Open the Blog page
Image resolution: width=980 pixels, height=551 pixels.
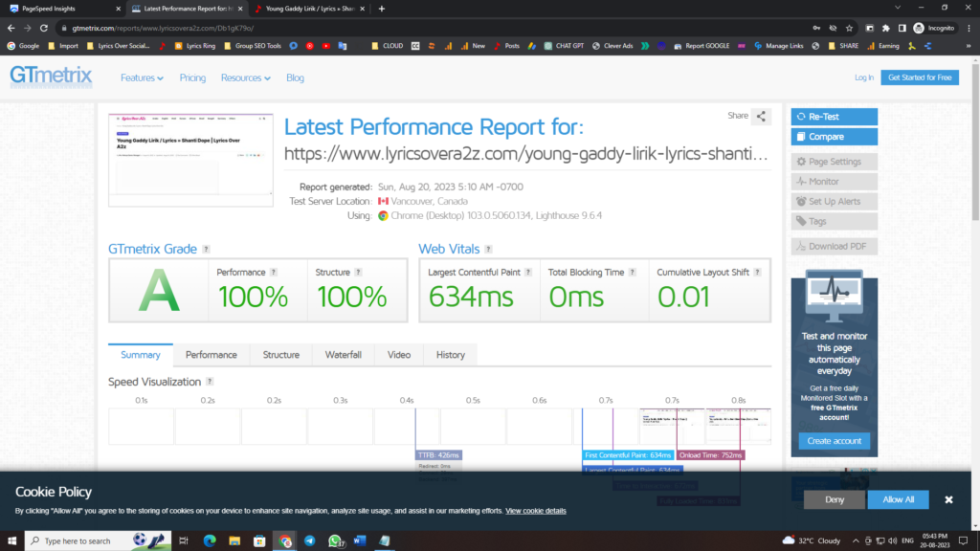295,78
